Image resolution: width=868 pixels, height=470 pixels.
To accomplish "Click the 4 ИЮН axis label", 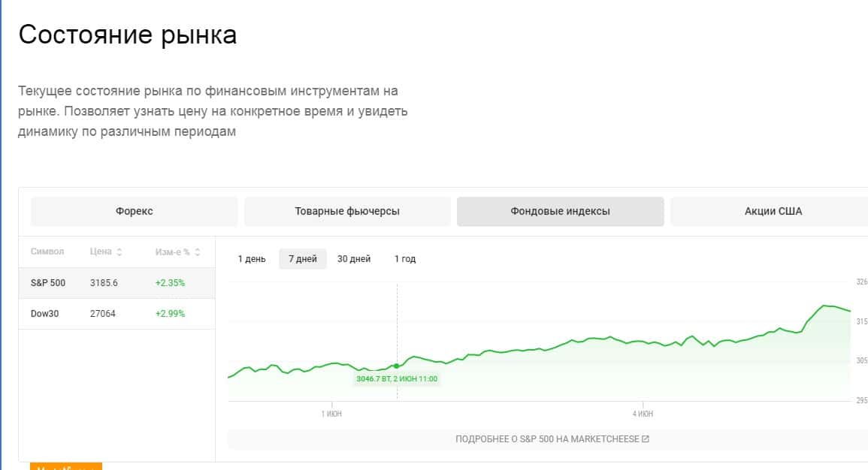I will click(643, 414).
